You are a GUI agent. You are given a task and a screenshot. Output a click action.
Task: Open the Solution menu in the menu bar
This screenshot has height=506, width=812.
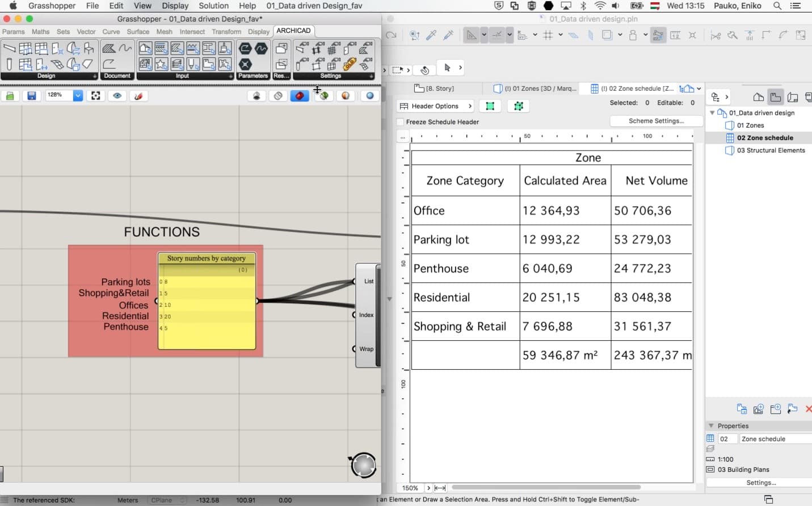(214, 6)
